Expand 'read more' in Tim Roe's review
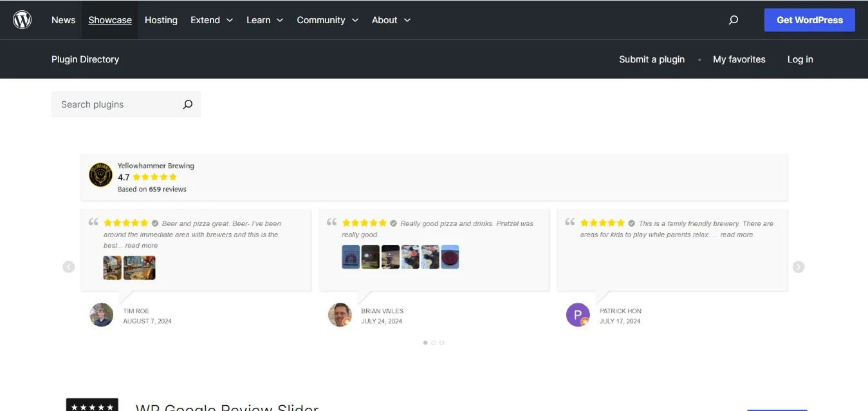This screenshot has height=411, width=868. point(142,245)
